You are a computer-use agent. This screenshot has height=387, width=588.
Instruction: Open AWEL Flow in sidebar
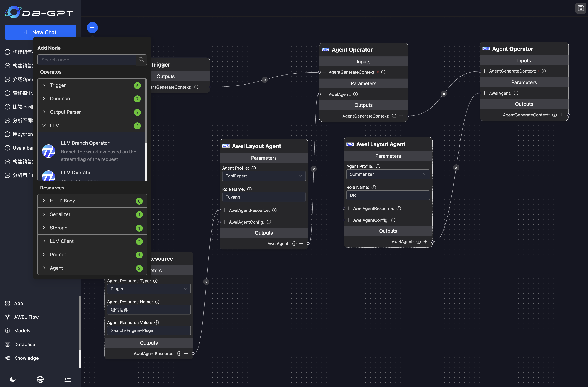(x=26, y=317)
